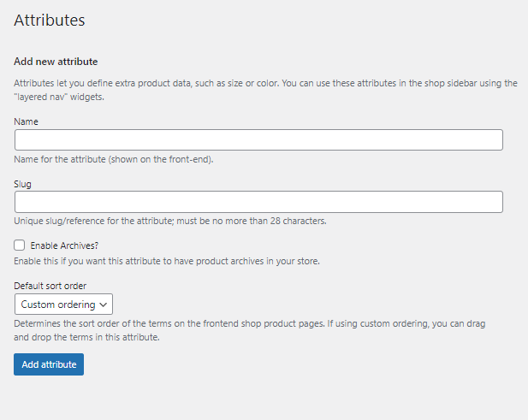
Task: Click the chevron arrow on sort order select
Action: (104, 305)
